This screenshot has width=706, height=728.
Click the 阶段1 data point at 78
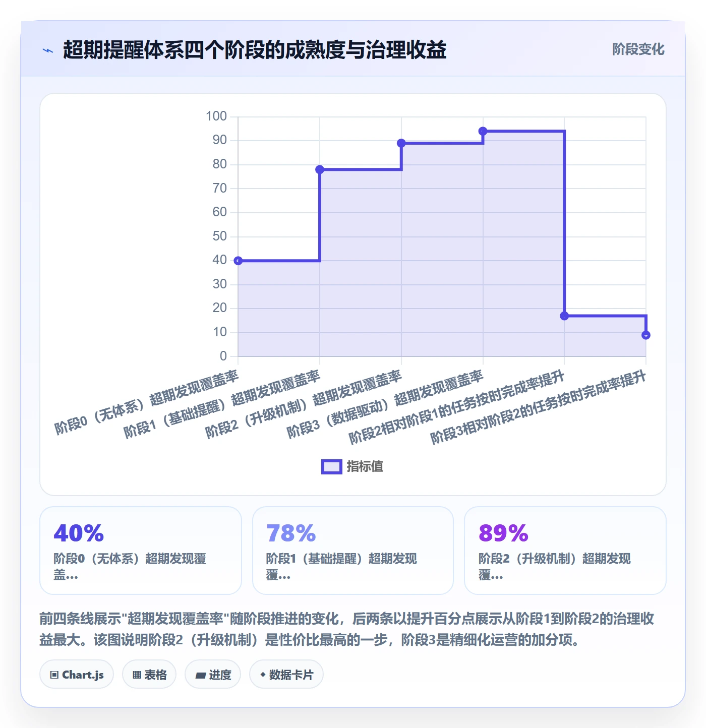(320, 169)
